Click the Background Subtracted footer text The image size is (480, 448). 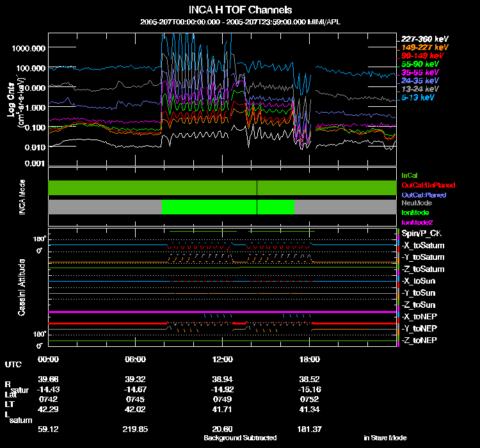(x=240, y=438)
